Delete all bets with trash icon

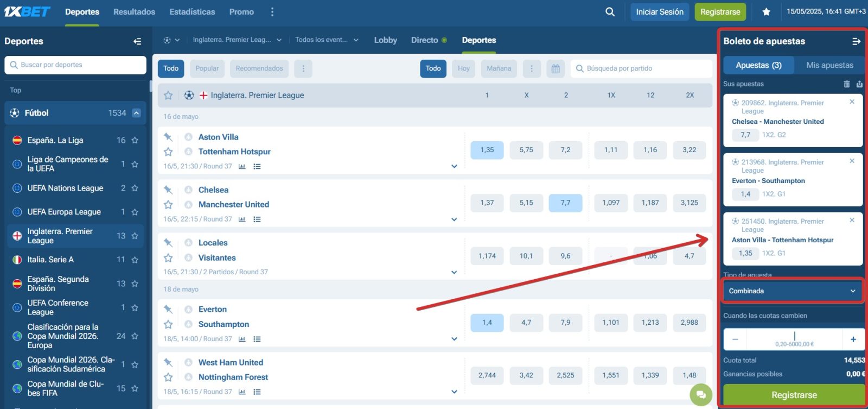point(847,84)
